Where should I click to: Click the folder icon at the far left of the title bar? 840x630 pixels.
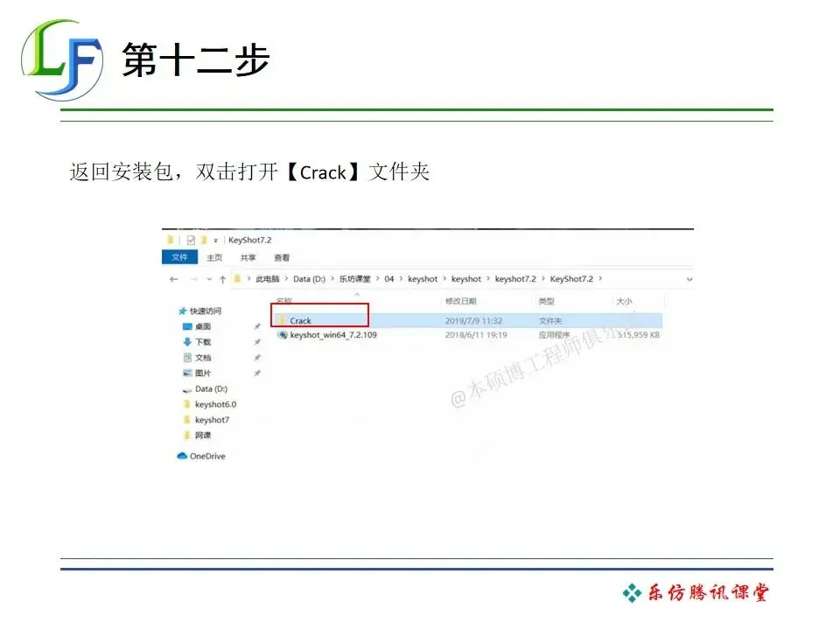171,240
